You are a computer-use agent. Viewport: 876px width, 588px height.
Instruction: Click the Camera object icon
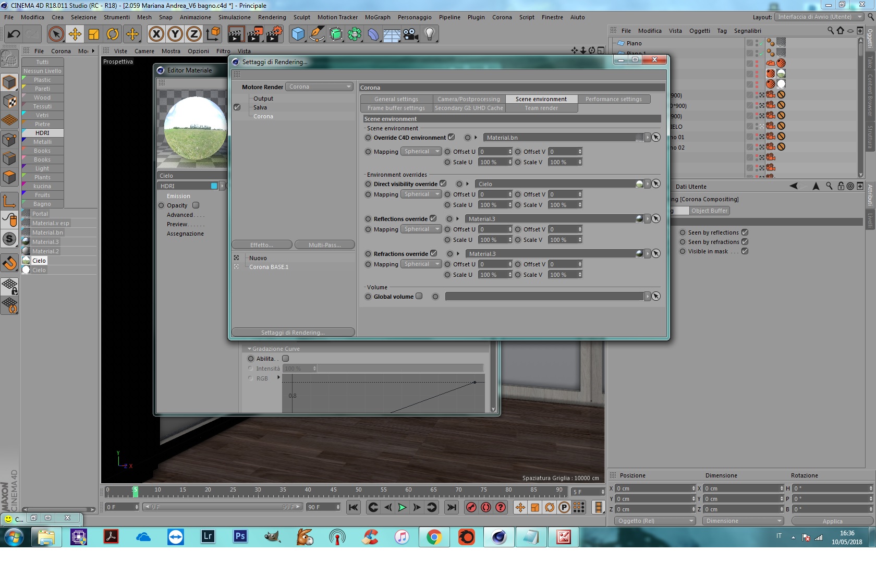[x=411, y=34]
